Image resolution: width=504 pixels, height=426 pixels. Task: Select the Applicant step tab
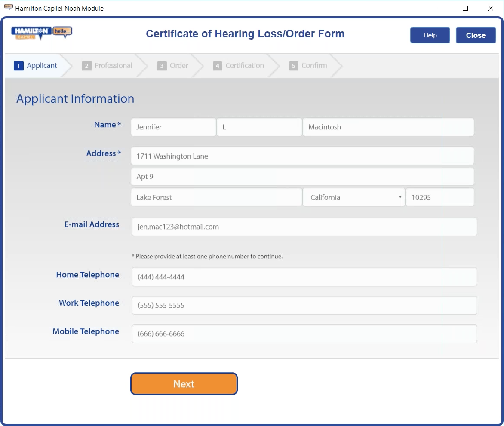point(36,66)
